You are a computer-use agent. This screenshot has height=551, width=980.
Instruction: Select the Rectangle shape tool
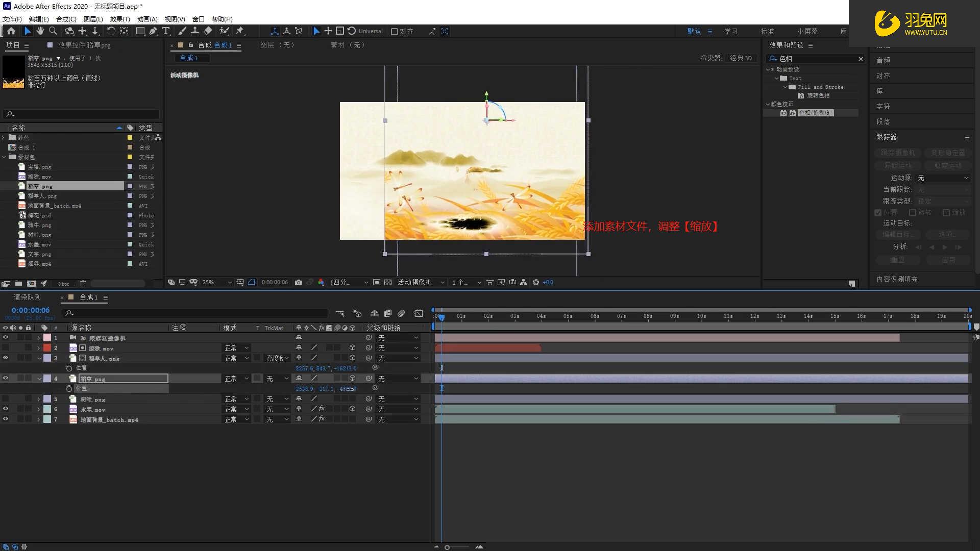pos(140,31)
